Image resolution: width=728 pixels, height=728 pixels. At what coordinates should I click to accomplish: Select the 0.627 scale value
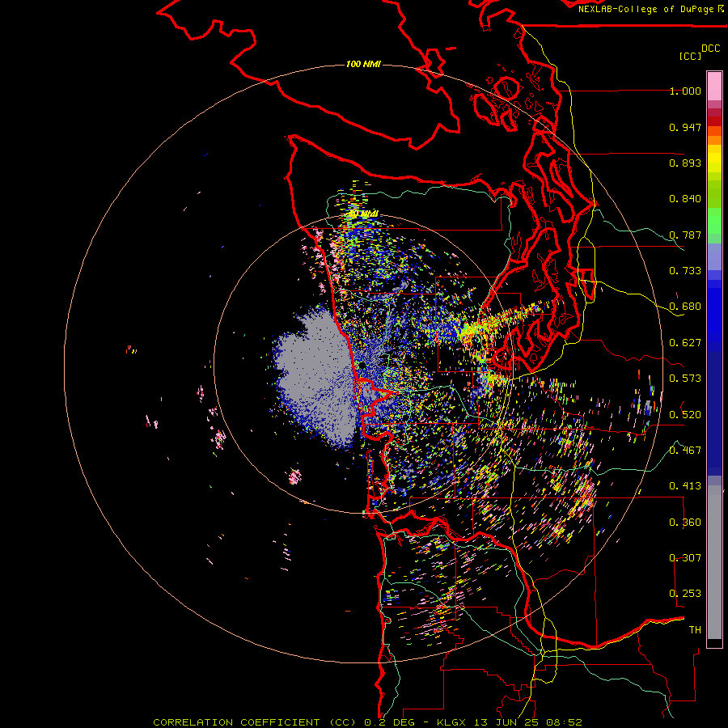(x=685, y=343)
